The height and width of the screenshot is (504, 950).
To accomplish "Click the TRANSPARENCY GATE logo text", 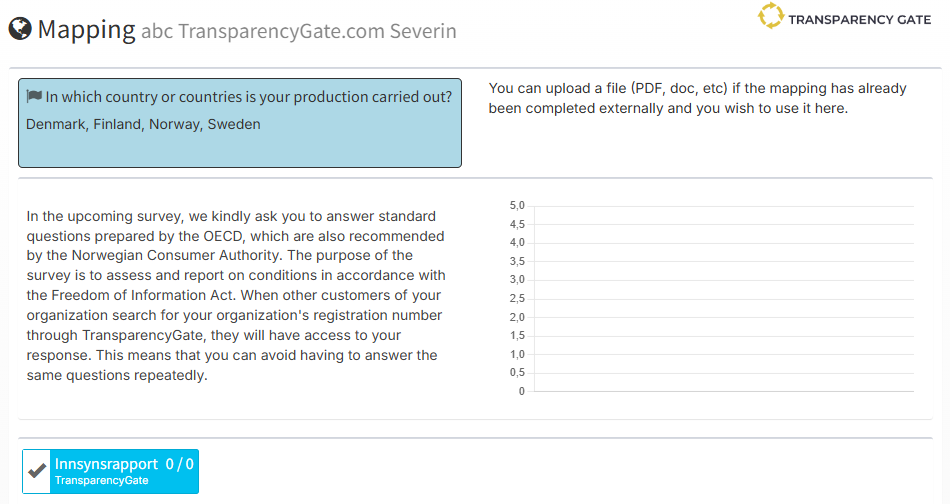I will pos(859,19).
